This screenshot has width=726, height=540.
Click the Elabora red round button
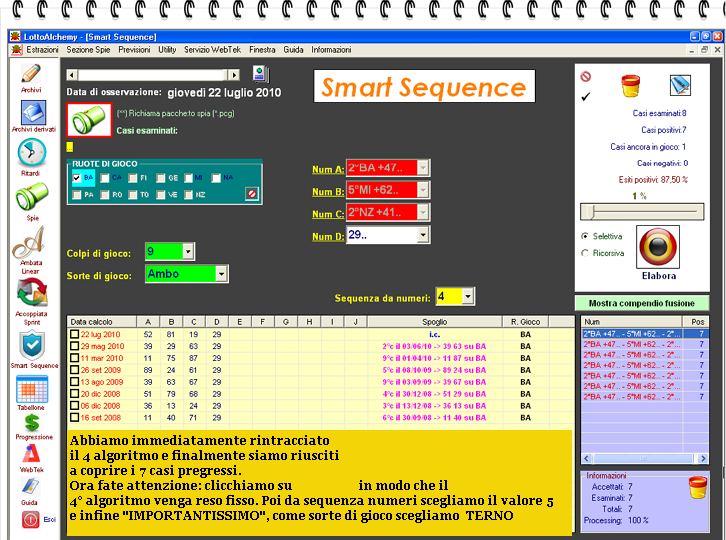click(658, 247)
